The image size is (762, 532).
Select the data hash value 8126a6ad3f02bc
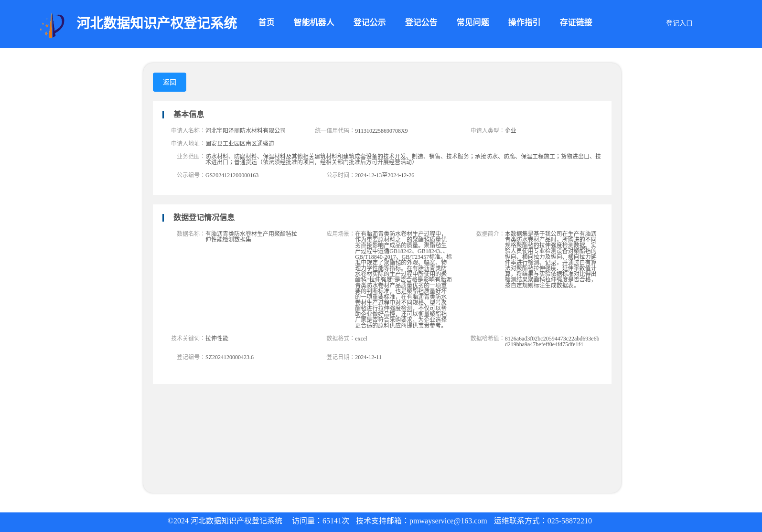pos(552,341)
